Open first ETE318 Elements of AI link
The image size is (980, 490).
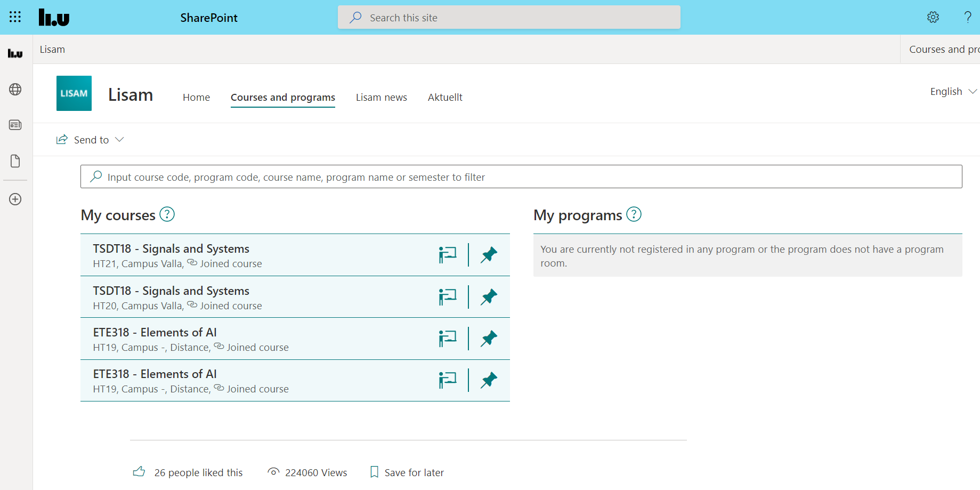[155, 333]
